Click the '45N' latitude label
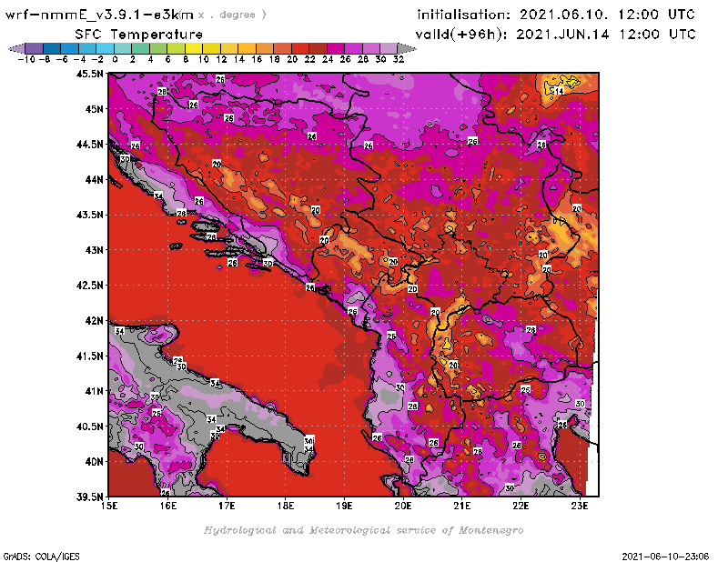Viewport: 728px width, 562px height. coord(94,109)
